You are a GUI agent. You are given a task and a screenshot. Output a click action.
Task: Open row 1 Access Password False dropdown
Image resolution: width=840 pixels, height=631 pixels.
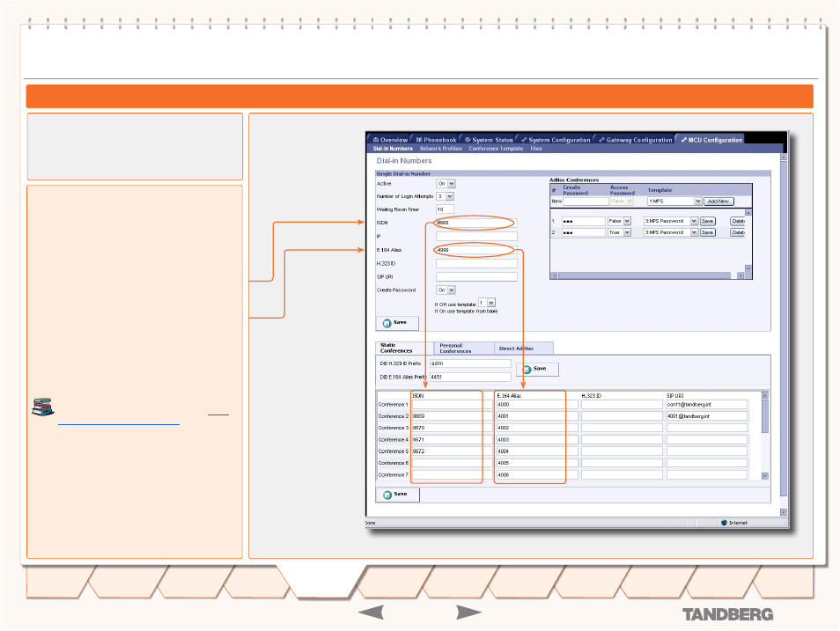(619, 221)
